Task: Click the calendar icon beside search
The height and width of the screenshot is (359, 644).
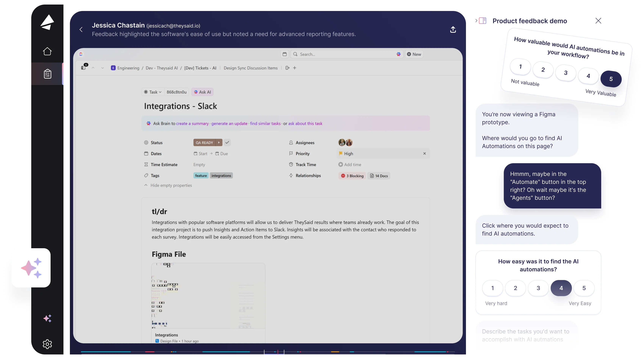Action: [x=284, y=54]
